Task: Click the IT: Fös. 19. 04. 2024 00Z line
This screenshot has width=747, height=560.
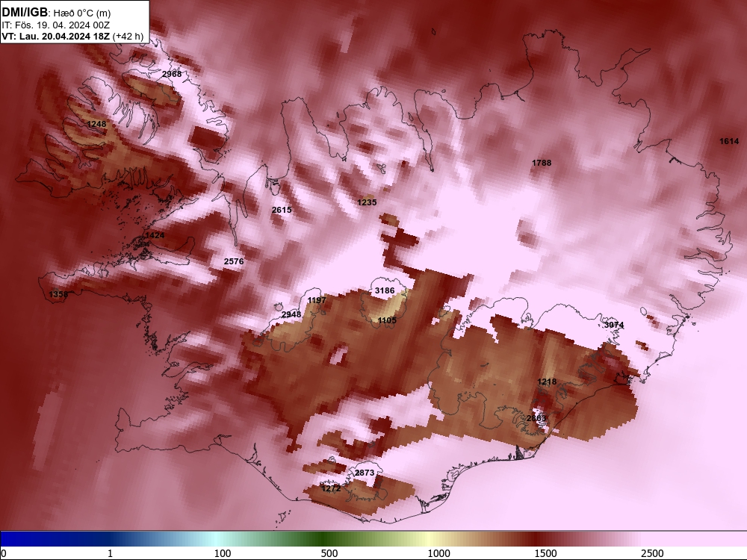Action: coord(56,25)
